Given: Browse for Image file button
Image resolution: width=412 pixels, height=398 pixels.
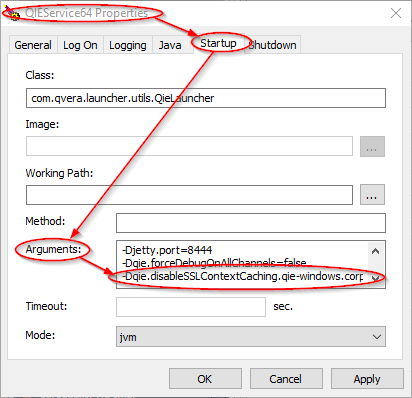Looking at the screenshot, I should click(372, 146).
